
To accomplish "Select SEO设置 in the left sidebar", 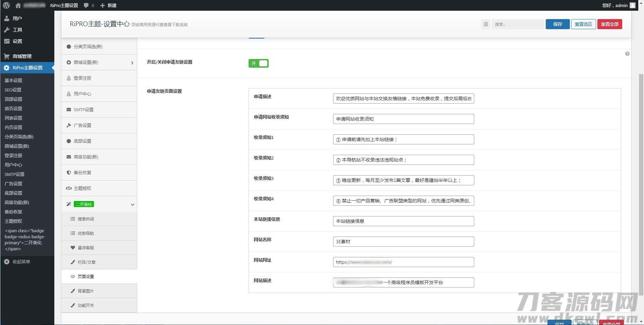I will coord(13,90).
